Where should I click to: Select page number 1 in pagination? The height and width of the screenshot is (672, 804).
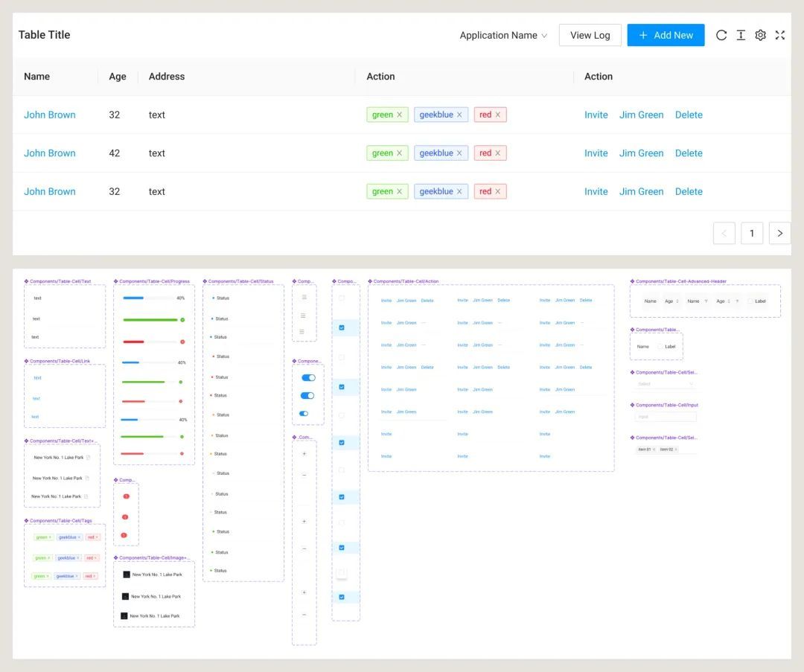point(752,233)
